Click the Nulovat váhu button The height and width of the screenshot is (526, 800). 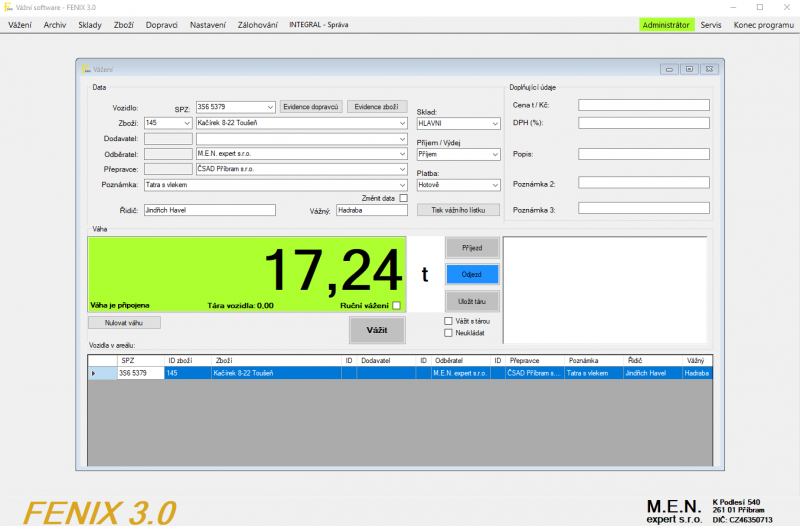pos(124,323)
